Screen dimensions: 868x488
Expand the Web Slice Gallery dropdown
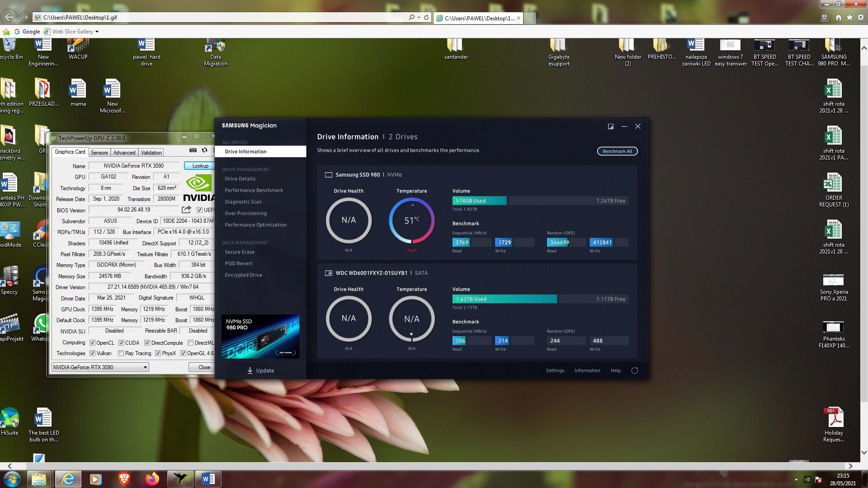[97, 32]
